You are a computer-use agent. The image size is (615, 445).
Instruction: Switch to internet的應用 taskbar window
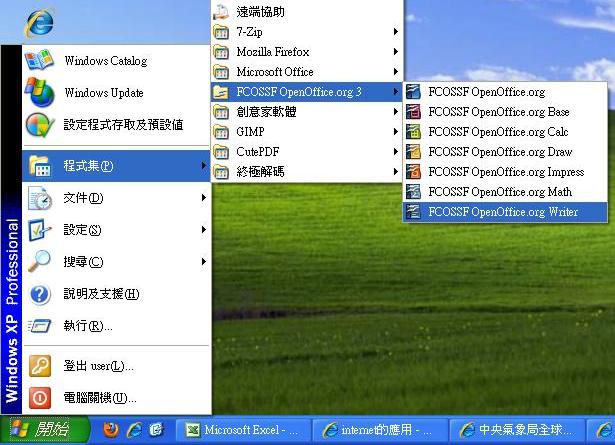(380, 430)
